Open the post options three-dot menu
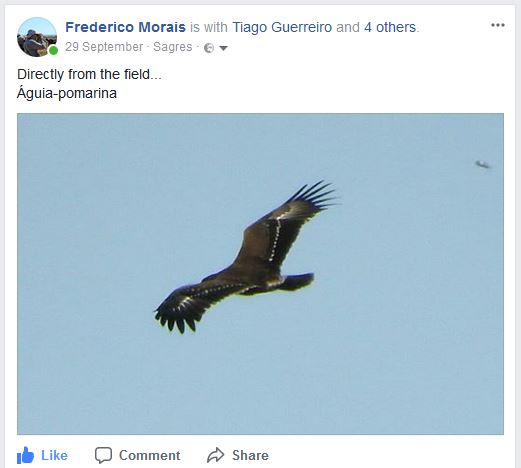Image resolution: width=521 pixels, height=468 pixels. pos(498,25)
